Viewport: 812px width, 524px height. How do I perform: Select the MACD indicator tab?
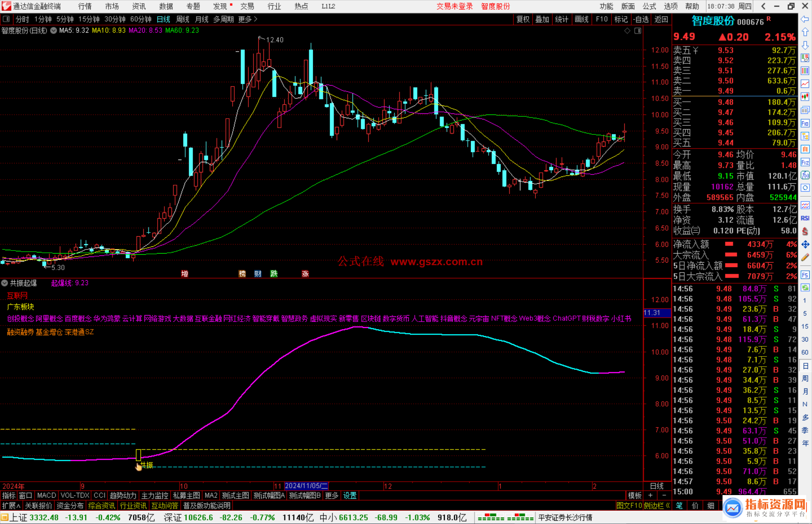click(x=46, y=495)
